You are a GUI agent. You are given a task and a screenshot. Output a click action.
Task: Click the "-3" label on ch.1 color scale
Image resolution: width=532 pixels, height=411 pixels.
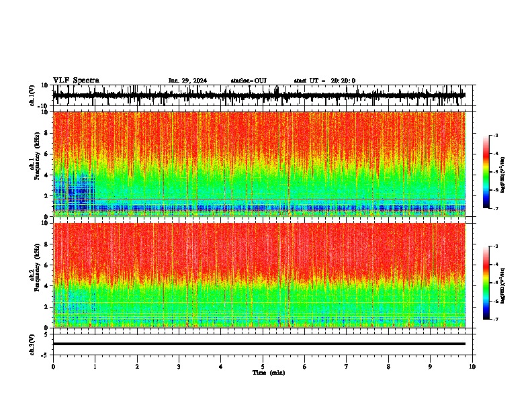point(495,135)
